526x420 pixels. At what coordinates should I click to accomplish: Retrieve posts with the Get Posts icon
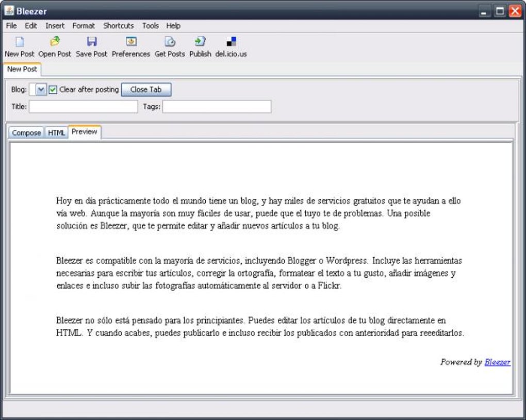(x=169, y=46)
